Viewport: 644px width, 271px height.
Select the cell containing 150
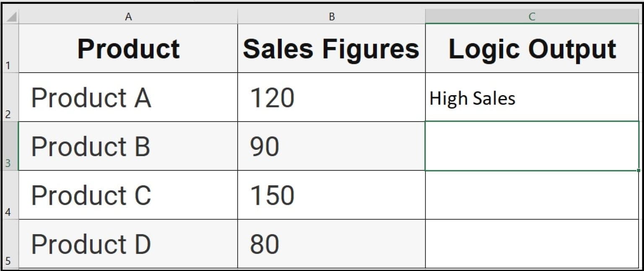pos(331,194)
